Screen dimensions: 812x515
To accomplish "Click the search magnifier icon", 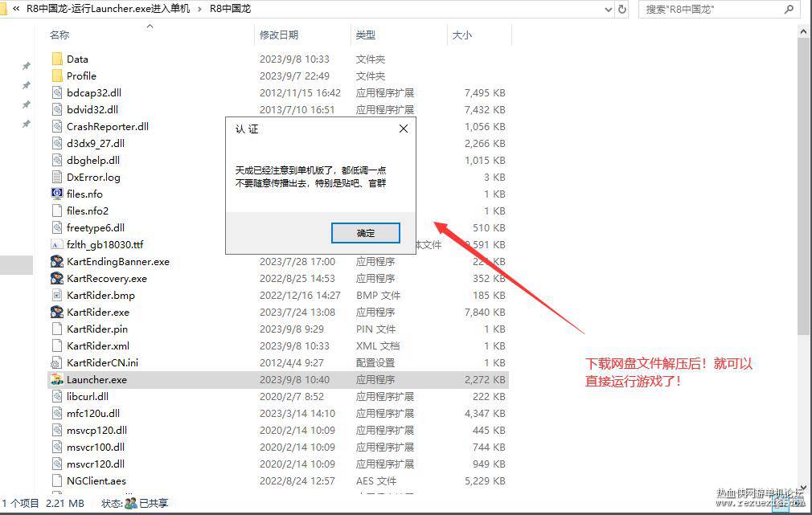I will [x=789, y=9].
